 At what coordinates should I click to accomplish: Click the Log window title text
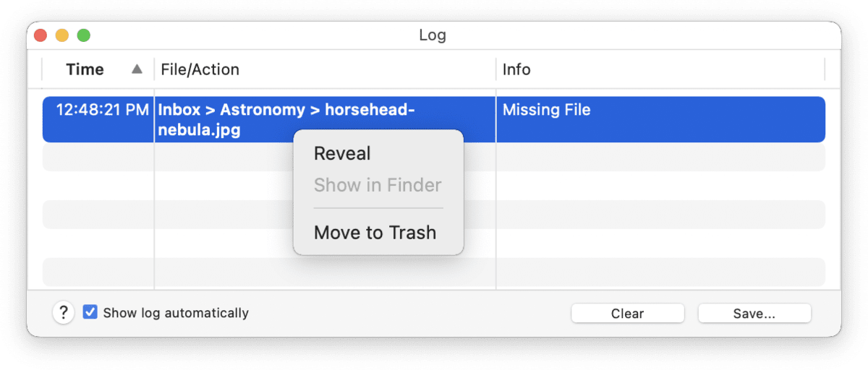[433, 35]
